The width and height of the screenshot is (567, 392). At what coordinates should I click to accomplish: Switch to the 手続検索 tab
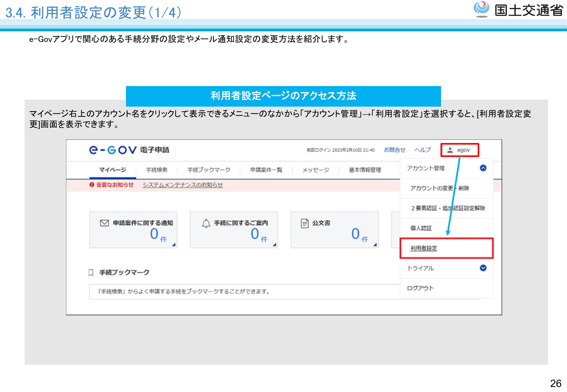point(157,170)
